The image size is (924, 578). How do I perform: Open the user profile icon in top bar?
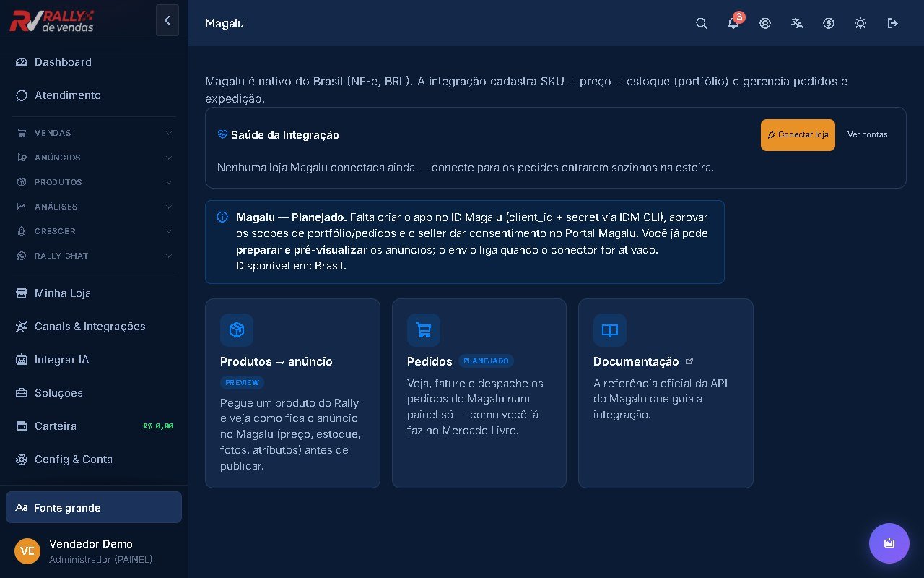[x=765, y=23]
